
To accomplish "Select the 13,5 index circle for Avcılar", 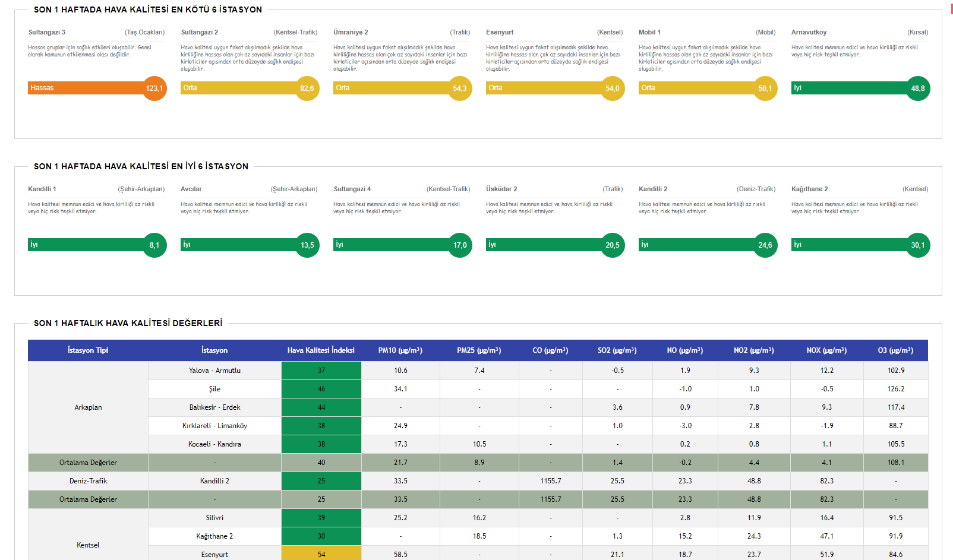I will click(307, 245).
